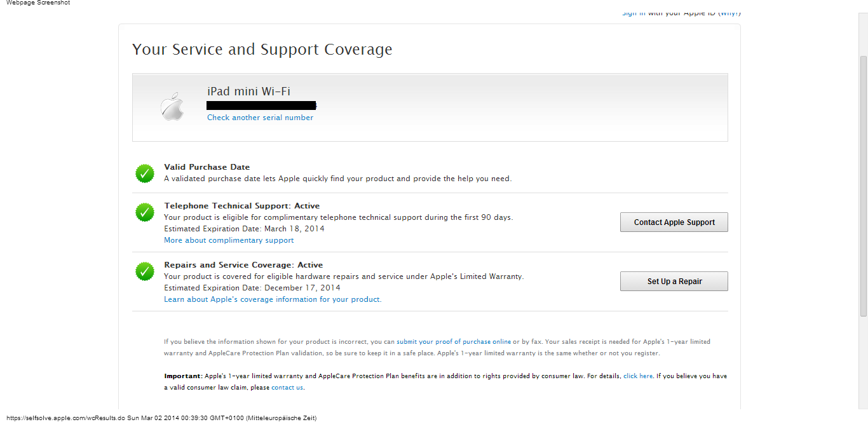Image resolution: width=868 pixels, height=422 pixels.
Task: Click the Your Service and Support Coverage heading
Action: coord(262,50)
